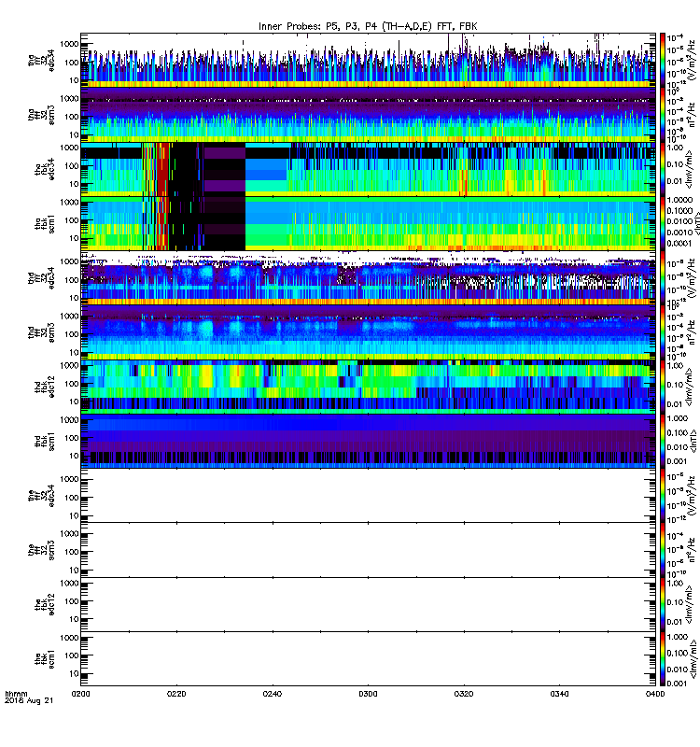Click '<|mV/m|>' unit label of tha fbk edc34 colorbar
The width and height of the screenshot is (700, 747).
point(690,170)
